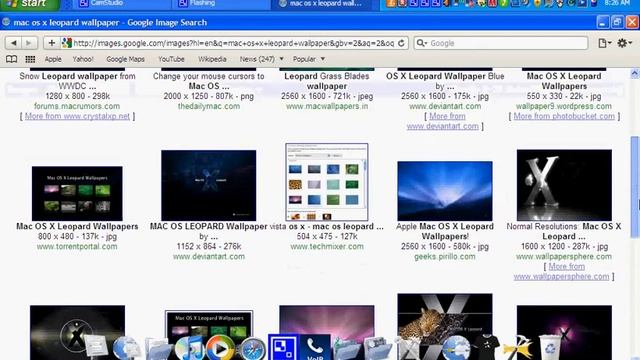Viewport: 640px width, 360px height.
Task: Go back with the Safari back arrow
Action: pos(13,43)
